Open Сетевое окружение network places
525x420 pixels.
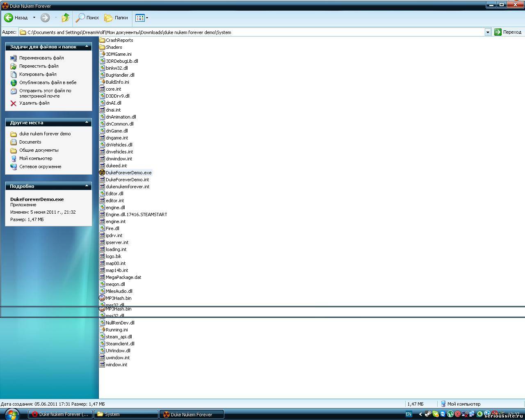pyautogui.click(x=40, y=167)
